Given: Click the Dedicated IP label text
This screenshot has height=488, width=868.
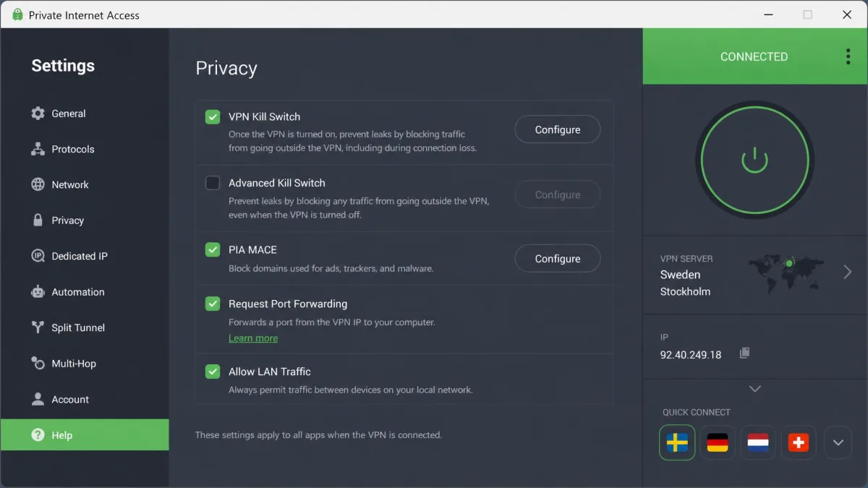Looking at the screenshot, I should click(80, 256).
